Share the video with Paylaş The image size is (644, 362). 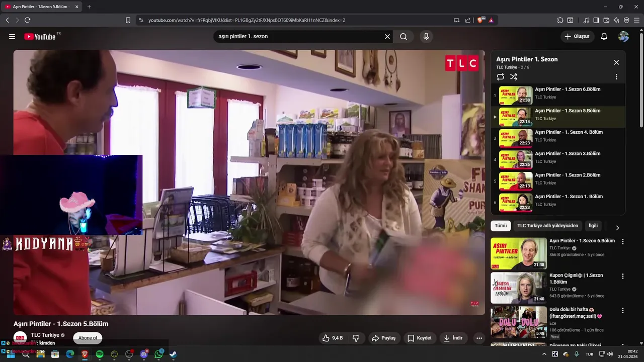click(384, 338)
